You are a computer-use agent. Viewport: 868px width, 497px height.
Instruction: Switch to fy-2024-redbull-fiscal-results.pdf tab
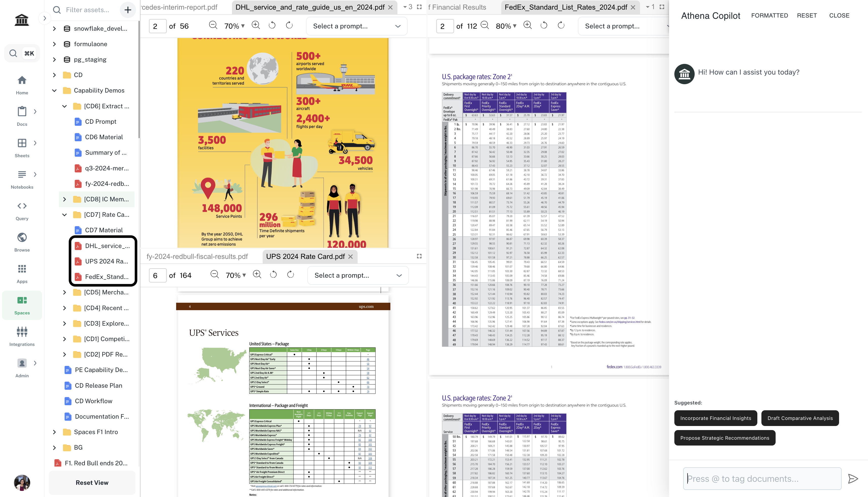click(x=197, y=256)
